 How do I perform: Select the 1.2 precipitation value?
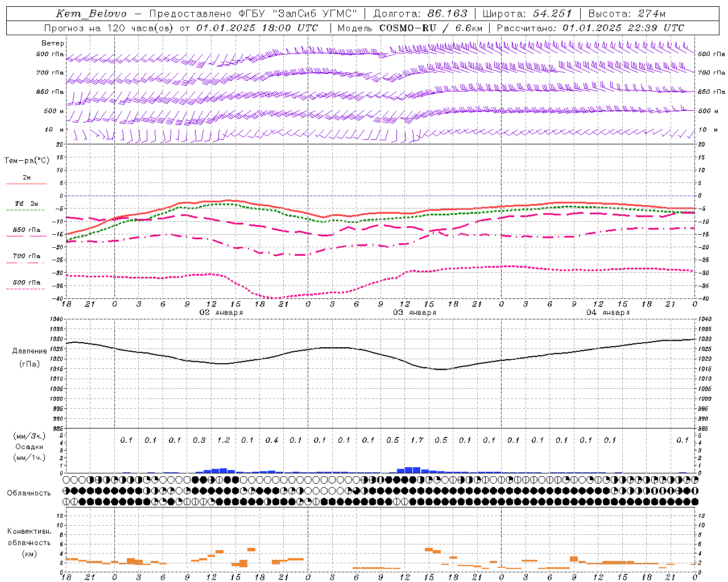click(x=224, y=440)
